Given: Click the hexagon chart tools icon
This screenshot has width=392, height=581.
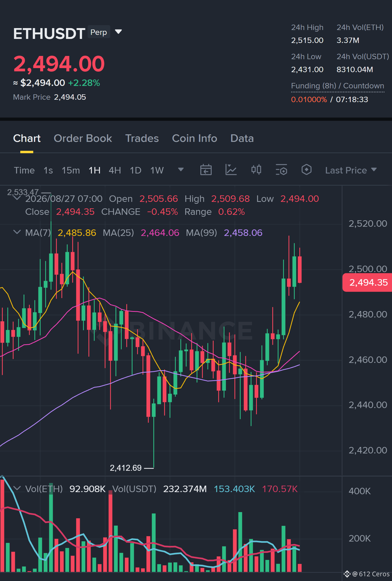Looking at the screenshot, I should tap(307, 170).
